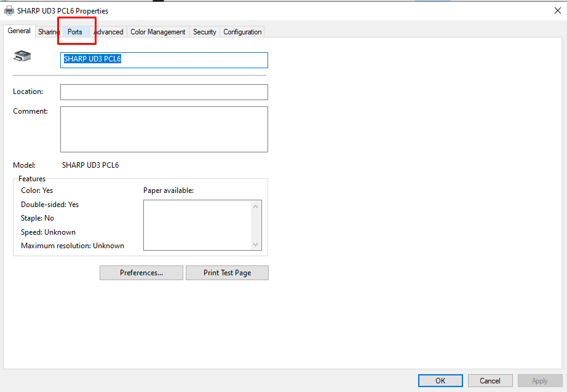This screenshot has width=567, height=392.
Task: Select the printer name text field
Action: coord(164,60)
